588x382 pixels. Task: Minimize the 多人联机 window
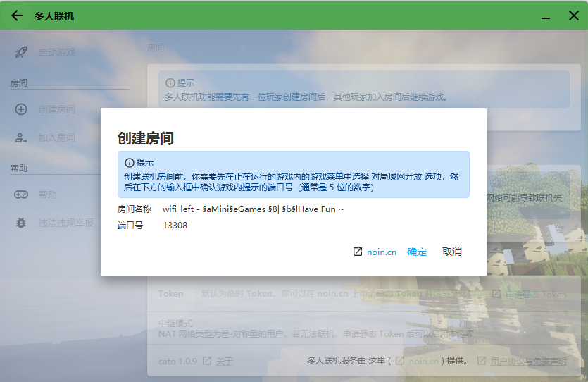pyautogui.click(x=544, y=16)
